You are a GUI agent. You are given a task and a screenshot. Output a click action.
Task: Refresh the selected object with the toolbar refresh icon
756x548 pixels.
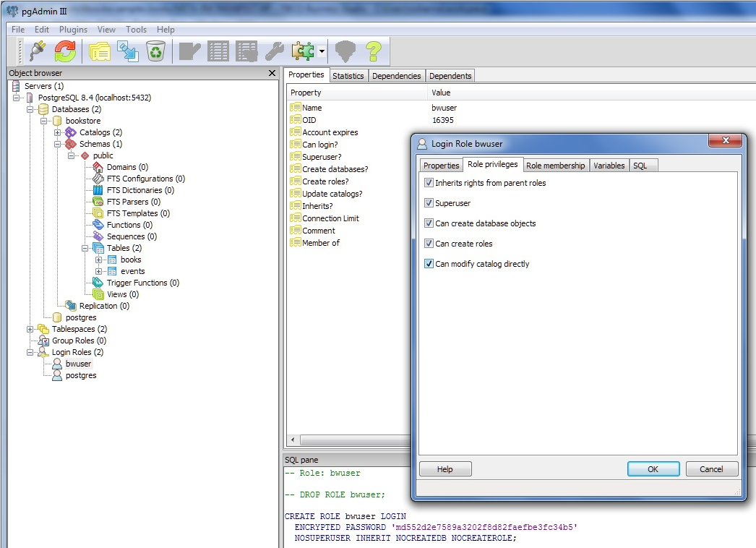65,51
